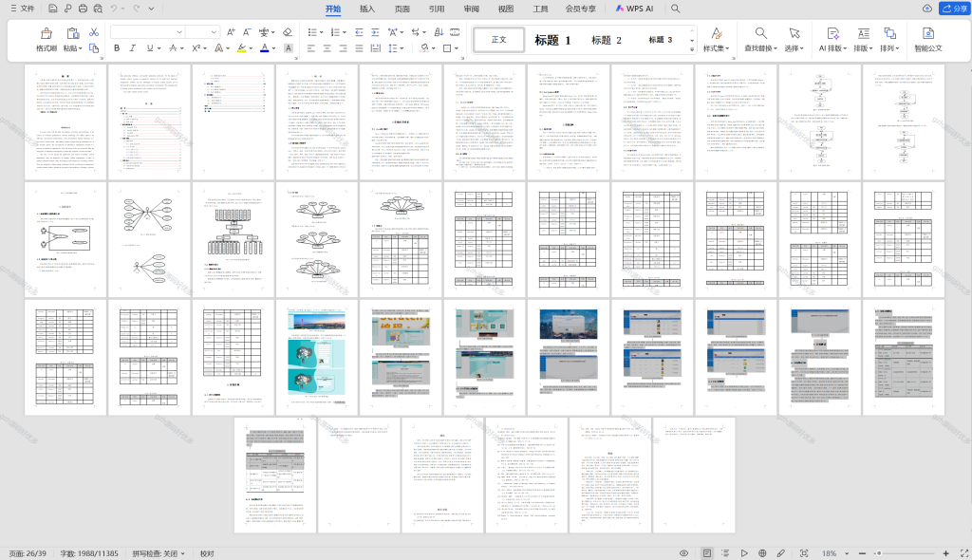Expand the Paste (粘贴) dropdown
The height and width of the screenshot is (560, 972).
click(x=72, y=48)
